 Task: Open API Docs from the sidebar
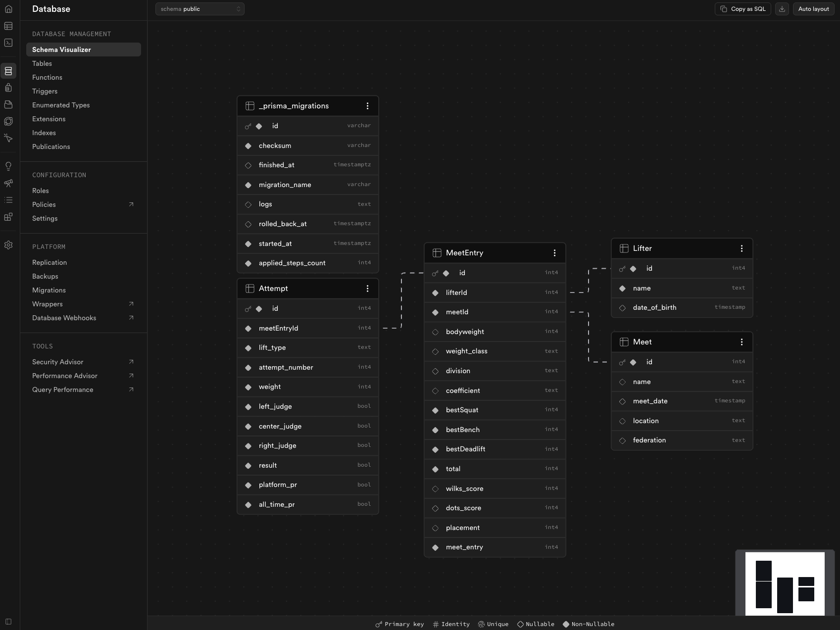pyautogui.click(x=8, y=217)
